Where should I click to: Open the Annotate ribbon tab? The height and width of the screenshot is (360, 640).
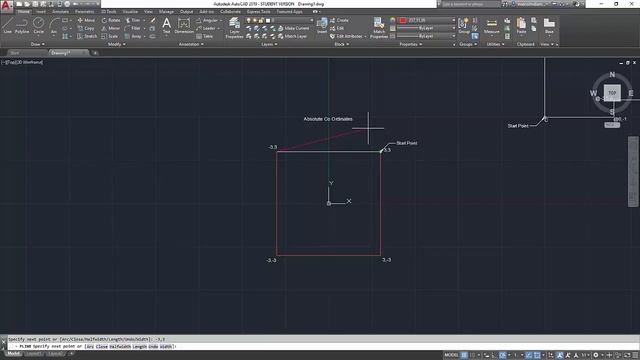[x=60, y=11]
